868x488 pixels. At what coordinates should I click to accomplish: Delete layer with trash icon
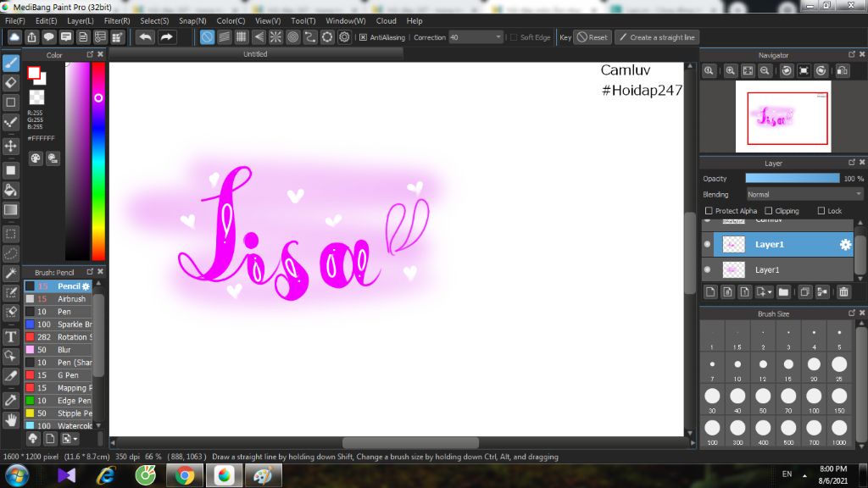point(843,291)
